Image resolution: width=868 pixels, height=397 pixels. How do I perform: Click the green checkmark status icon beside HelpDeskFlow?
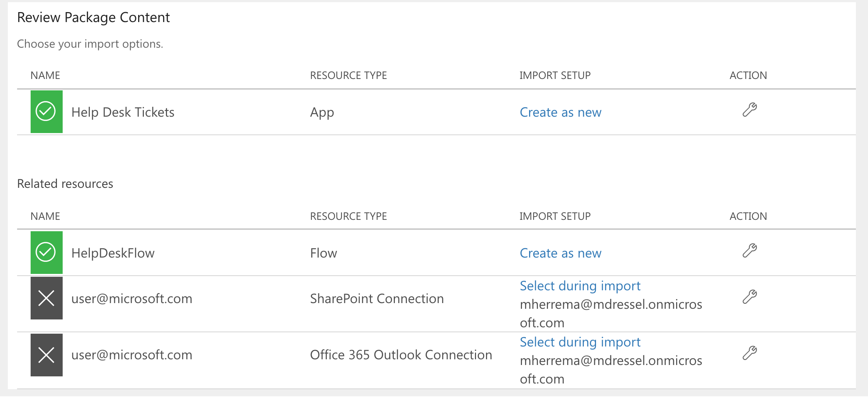pyautogui.click(x=46, y=253)
